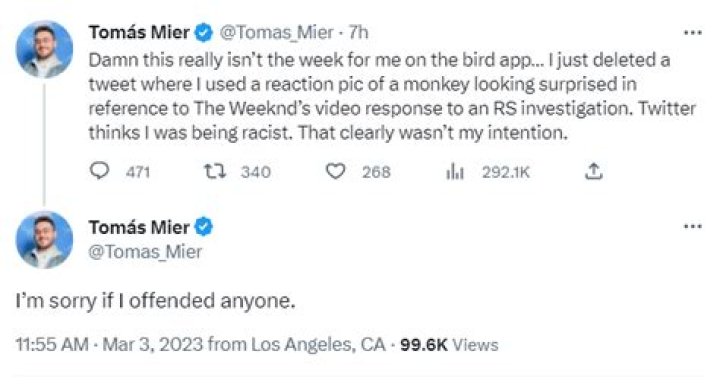720x386 pixels.
Task: Retweet the first Tomás Mier tweet
Action: click(214, 172)
